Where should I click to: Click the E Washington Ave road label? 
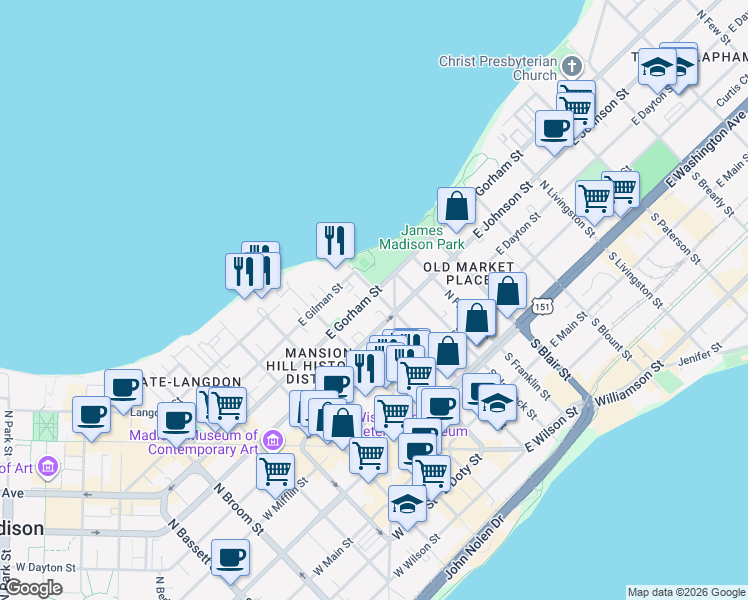[x=704, y=149]
